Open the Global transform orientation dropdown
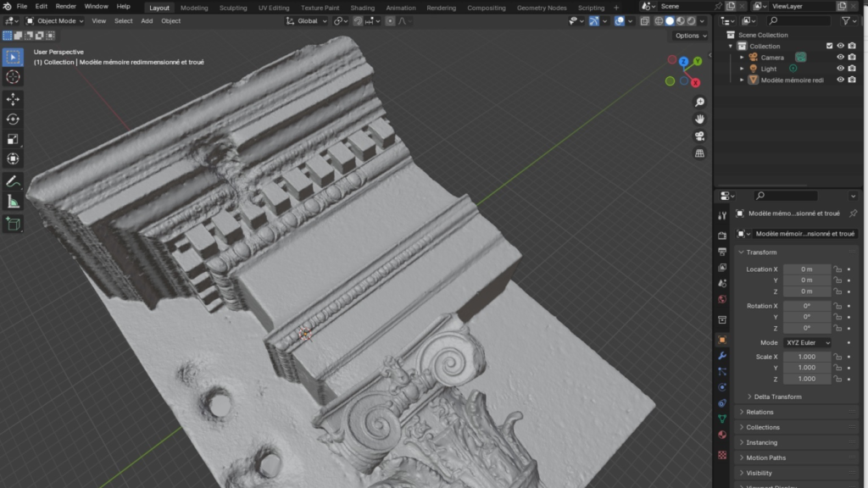Viewport: 868px width, 488px height. pos(306,21)
